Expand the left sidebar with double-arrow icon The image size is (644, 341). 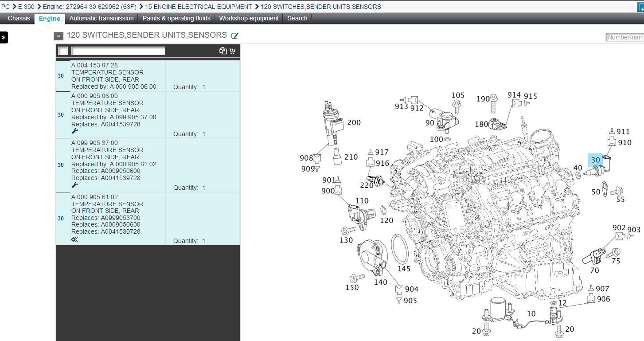(4, 37)
